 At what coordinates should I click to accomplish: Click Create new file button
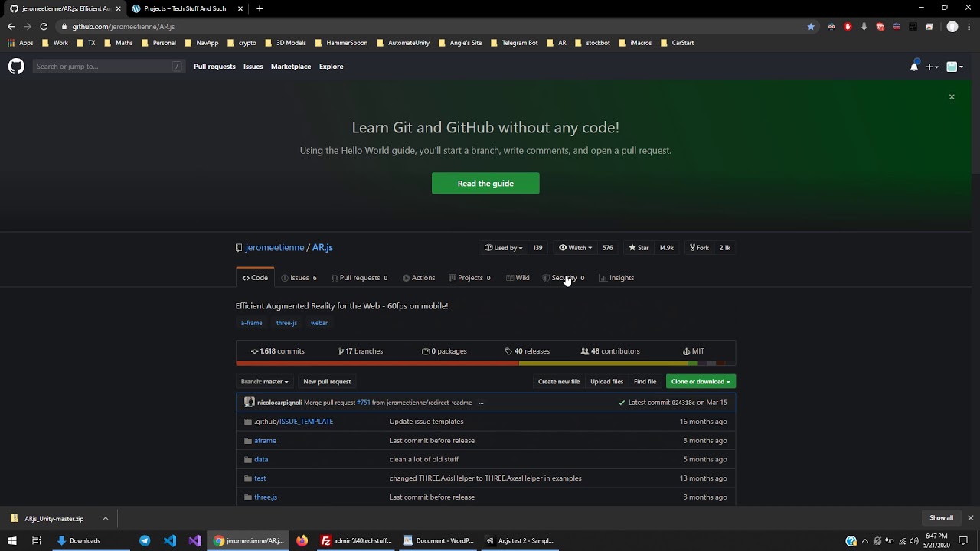pyautogui.click(x=559, y=382)
